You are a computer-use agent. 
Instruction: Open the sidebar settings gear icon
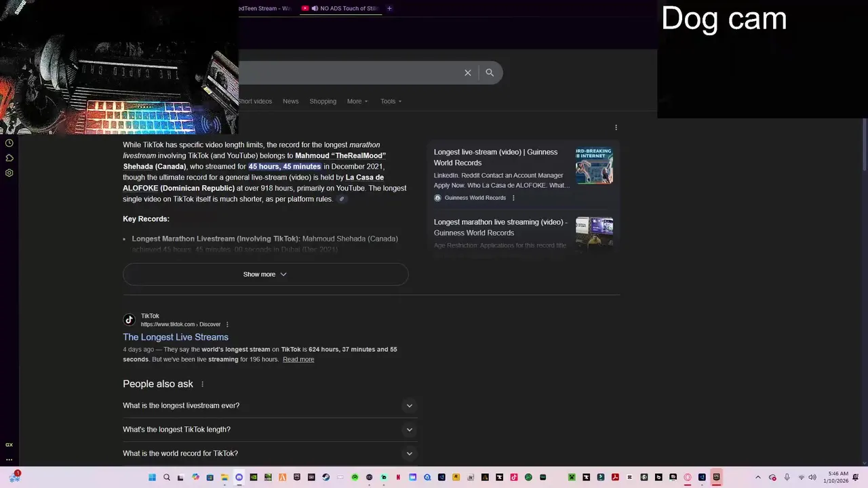(9, 173)
